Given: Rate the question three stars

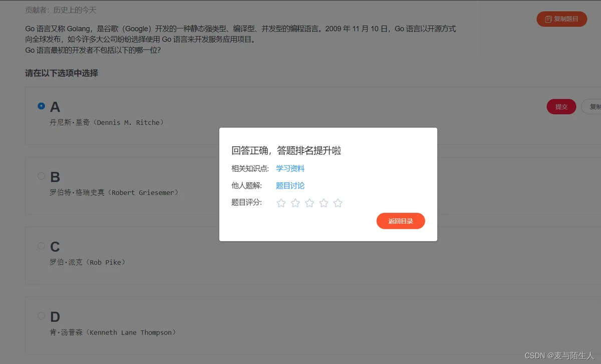Looking at the screenshot, I should click(310, 203).
